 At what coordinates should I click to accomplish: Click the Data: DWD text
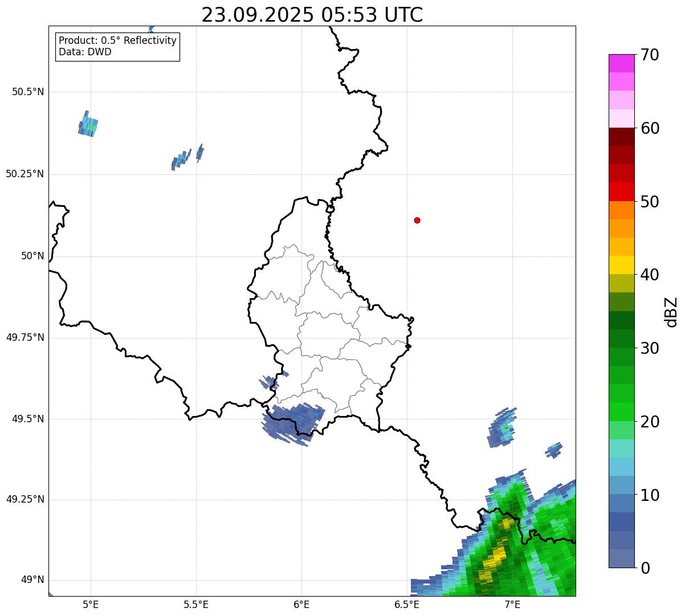point(85,52)
